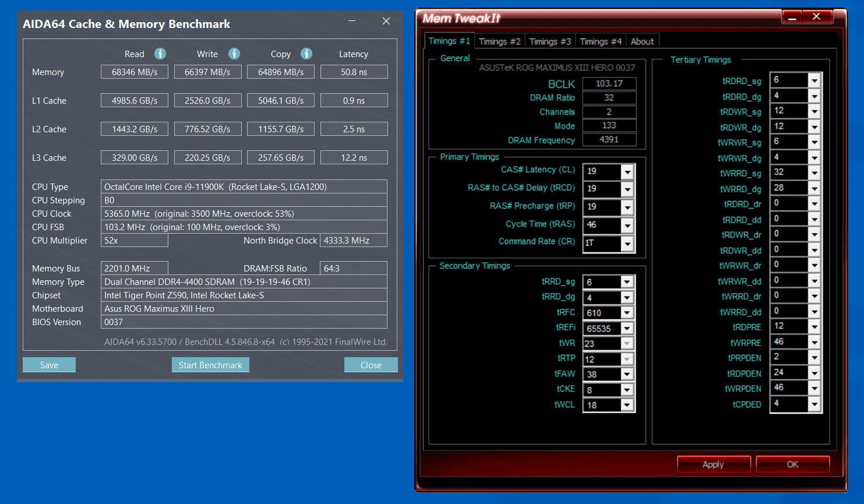This screenshot has height=504, width=864.
Task: Open the tFAW dropdown
Action: (627, 375)
